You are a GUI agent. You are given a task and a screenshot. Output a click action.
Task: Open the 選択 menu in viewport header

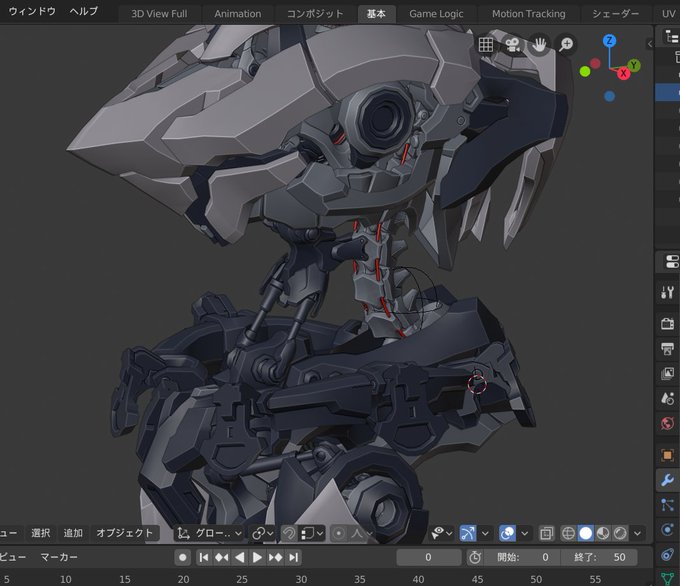pos(41,533)
